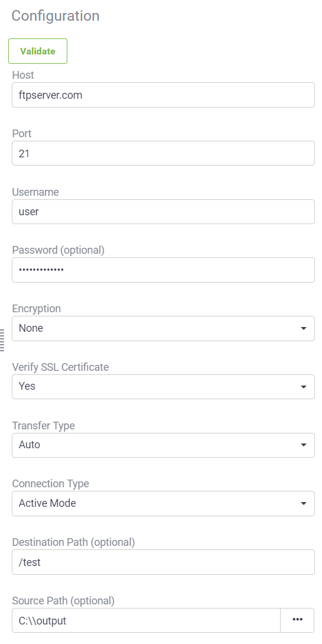The image size is (322, 644).
Task: Click the Source Path (optional) label
Action: pos(63,600)
